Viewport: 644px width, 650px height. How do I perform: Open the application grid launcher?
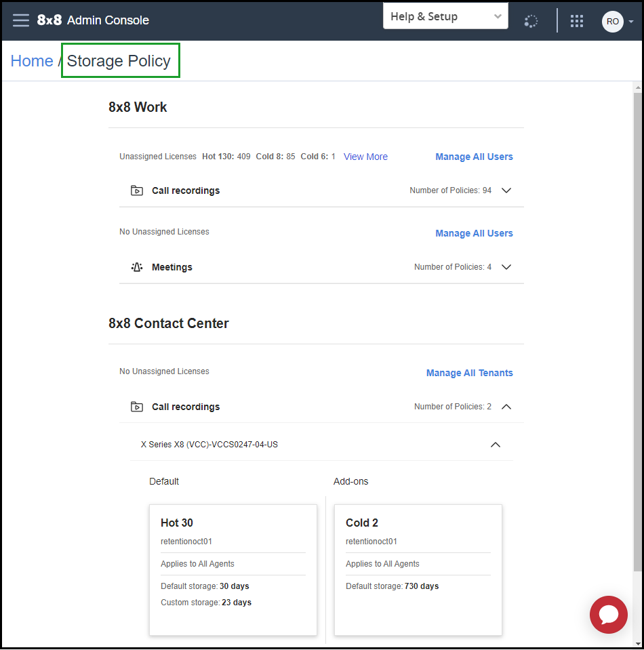pos(577,21)
